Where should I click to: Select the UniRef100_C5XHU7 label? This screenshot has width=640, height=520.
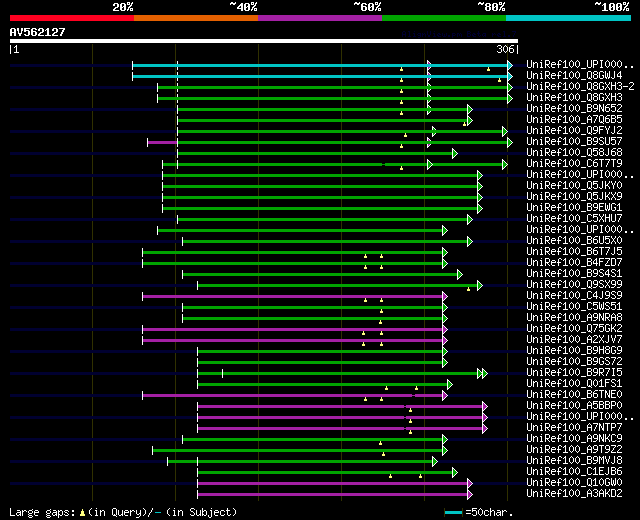[574, 218]
